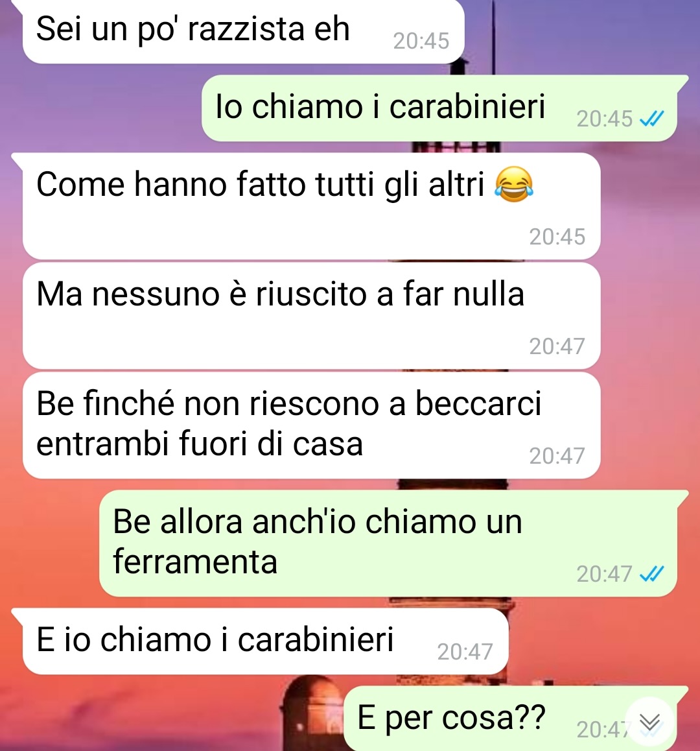Tap 20:47 timestamp of 'fuori di casa' message
Viewport: 700px width, 751px height.
coord(557,456)
